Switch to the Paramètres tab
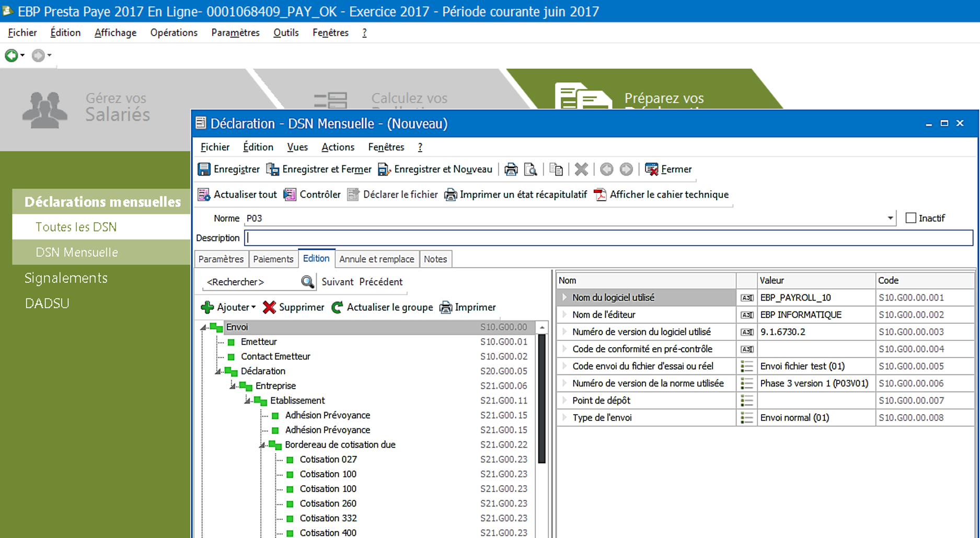 [x=221, y=259]
